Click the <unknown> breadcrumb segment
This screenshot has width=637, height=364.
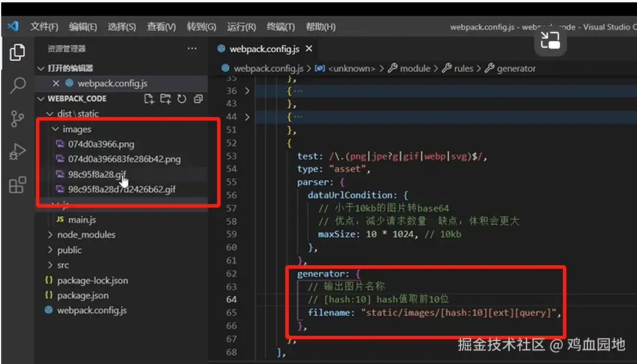point(351,69)
